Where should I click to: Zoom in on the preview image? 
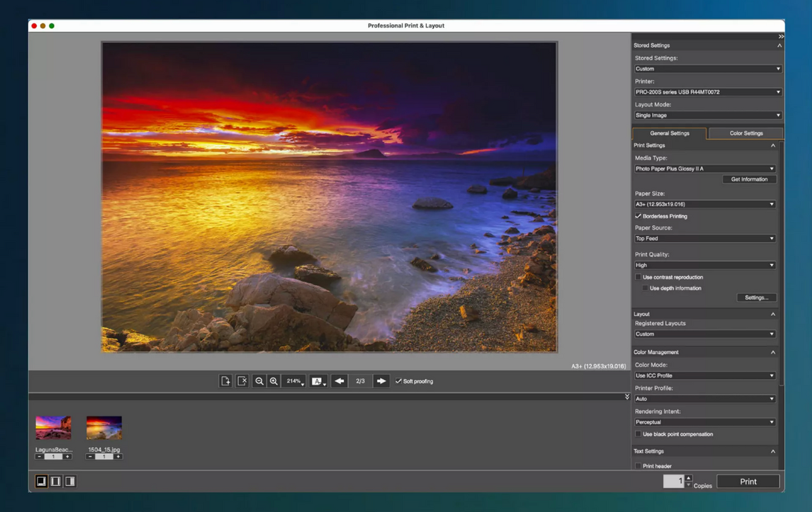click(x=274, y=381)
